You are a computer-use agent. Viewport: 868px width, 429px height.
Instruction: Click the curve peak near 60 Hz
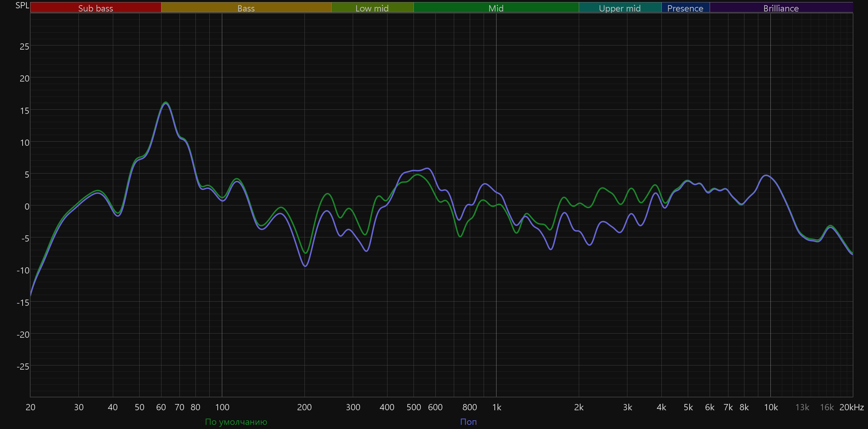[166, 103]
